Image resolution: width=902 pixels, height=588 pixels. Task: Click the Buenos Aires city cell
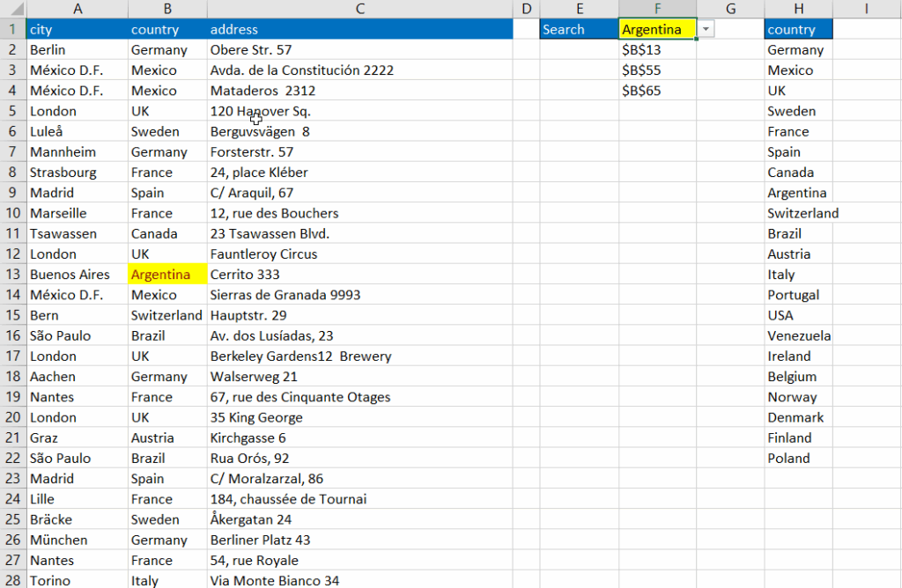tap(78, 274)
